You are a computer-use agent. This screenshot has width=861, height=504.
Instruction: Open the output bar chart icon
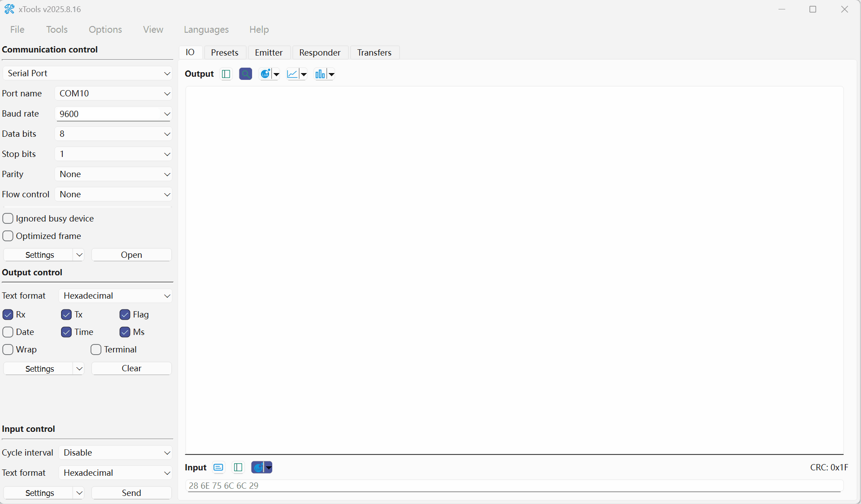320,74
